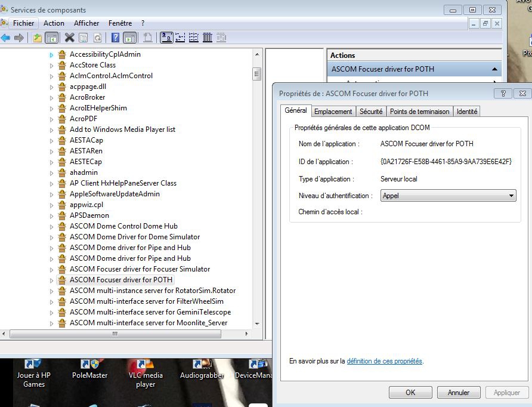Click the tree's vertical scrollbar thumb
The width and height of the screenshot is (532, 407).
pyautogui.click(x=257, y=73)
